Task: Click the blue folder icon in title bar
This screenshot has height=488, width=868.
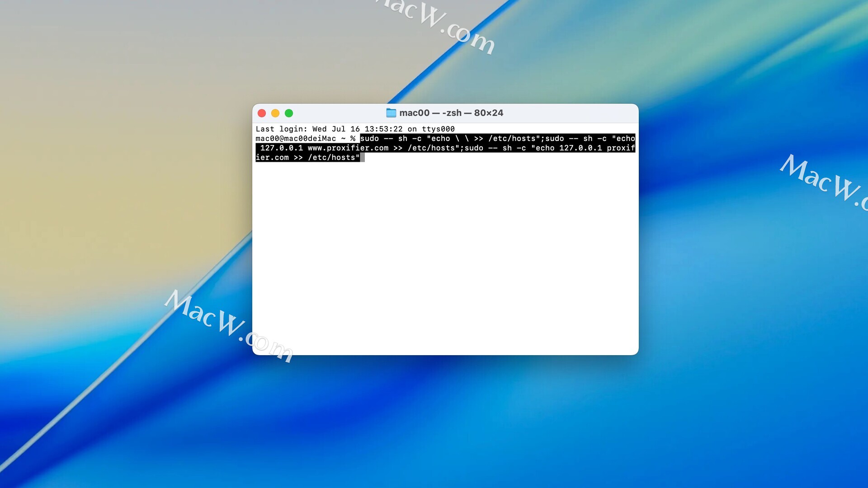Action: (x=391, y=113)
